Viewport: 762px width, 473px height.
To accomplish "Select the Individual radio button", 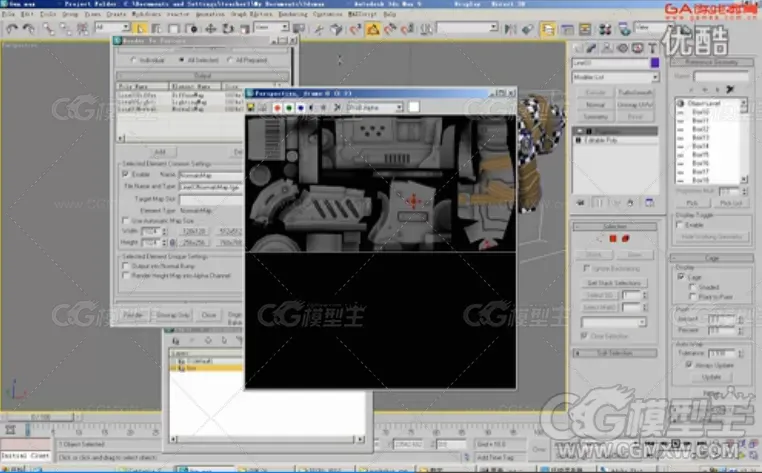I will pos(133,60).
